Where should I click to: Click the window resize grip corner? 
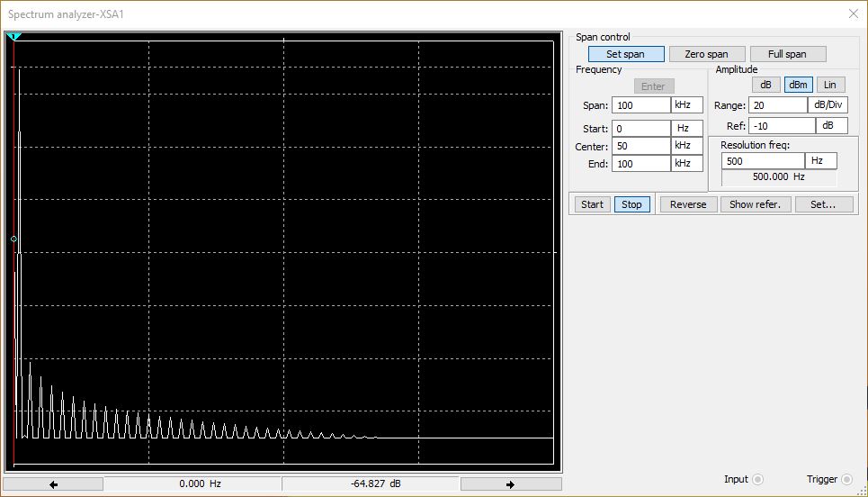tap(862, 491)
